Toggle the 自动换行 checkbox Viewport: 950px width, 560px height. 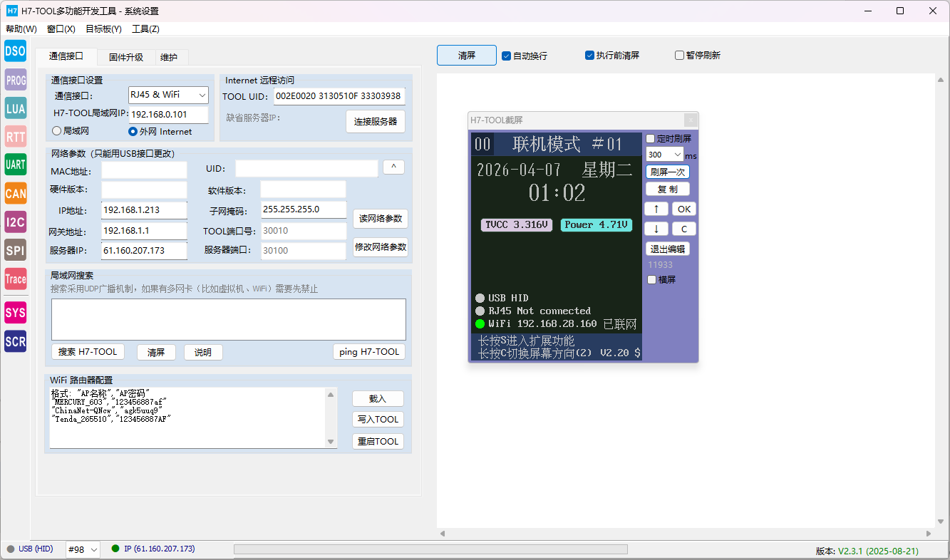(x=506, y=56)
